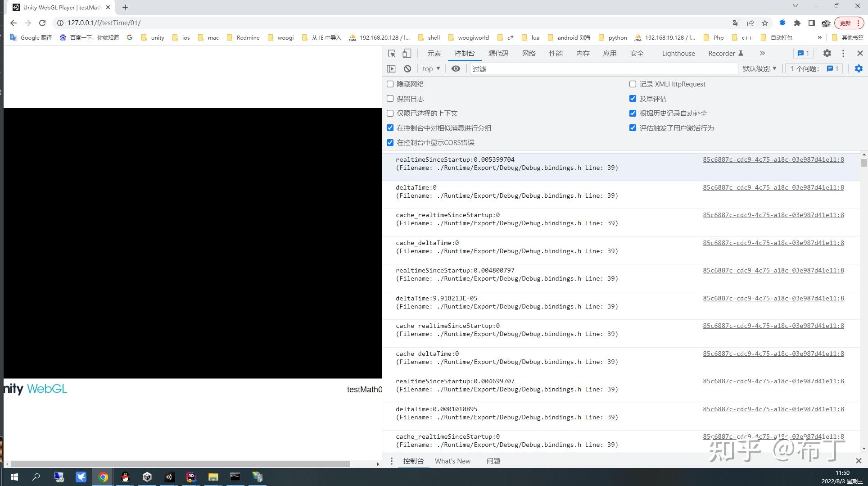Open console settings gear on the right
This screenshot has height=486, width=868.
(859, 68)
